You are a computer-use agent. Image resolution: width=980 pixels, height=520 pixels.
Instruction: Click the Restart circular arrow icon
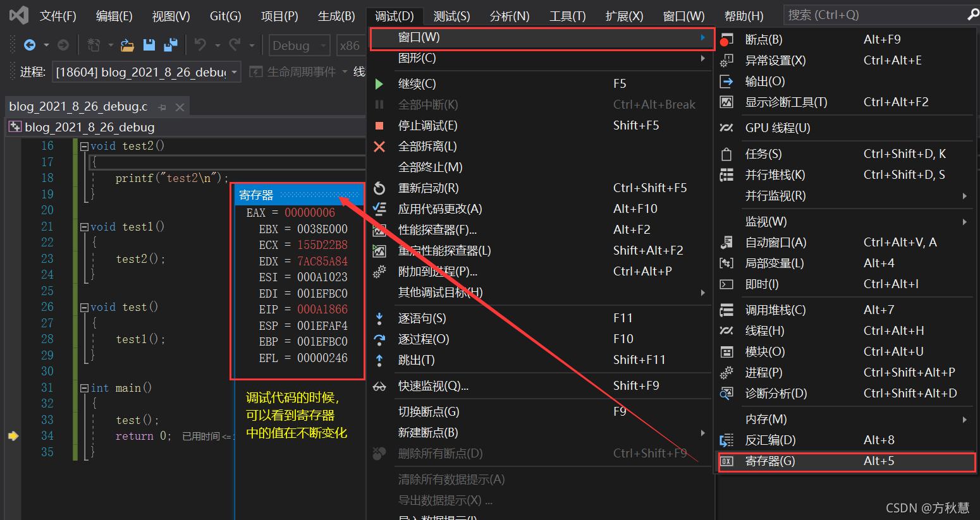pos(379,188)
